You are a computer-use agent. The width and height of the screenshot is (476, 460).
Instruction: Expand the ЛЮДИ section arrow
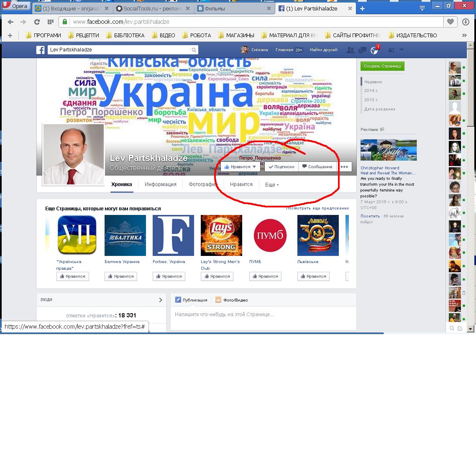click(161, 300)
